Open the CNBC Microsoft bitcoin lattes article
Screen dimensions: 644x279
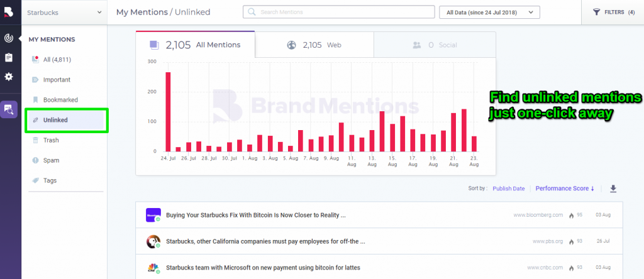[x=263, y=268]
